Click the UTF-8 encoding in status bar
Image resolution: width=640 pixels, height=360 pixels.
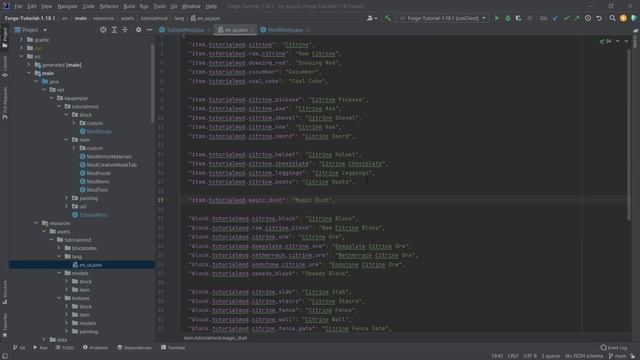tap(530, 356)
